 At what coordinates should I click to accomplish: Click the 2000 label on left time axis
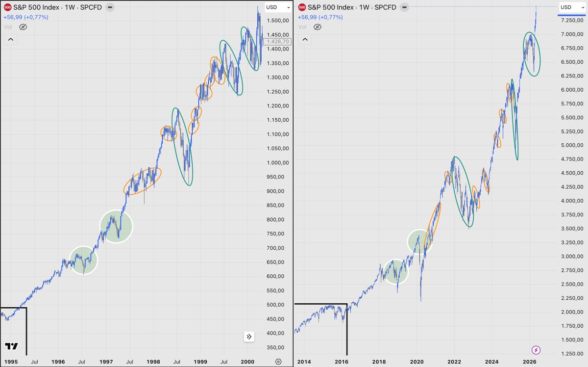pos(247,362)
